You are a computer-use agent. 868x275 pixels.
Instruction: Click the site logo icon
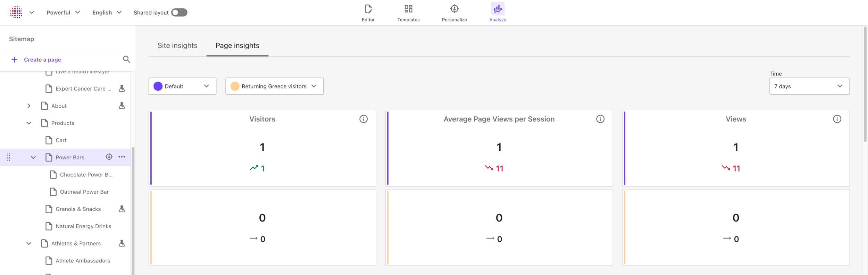16,12
